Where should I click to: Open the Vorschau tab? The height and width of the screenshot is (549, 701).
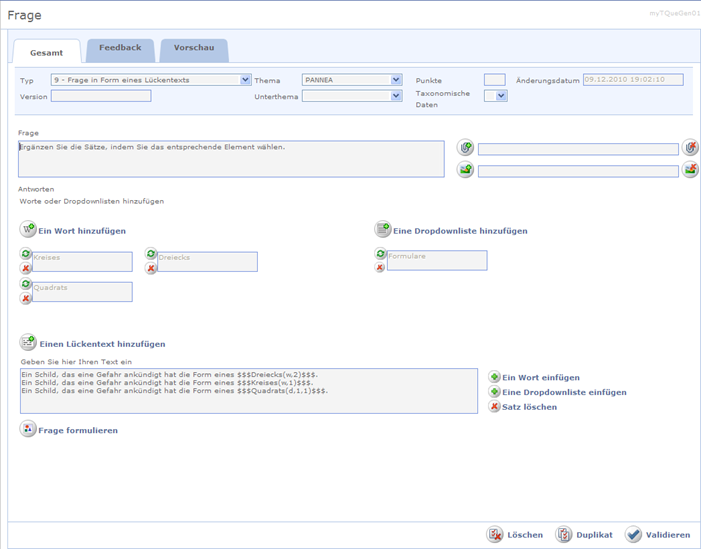click(x=194, y=48)
